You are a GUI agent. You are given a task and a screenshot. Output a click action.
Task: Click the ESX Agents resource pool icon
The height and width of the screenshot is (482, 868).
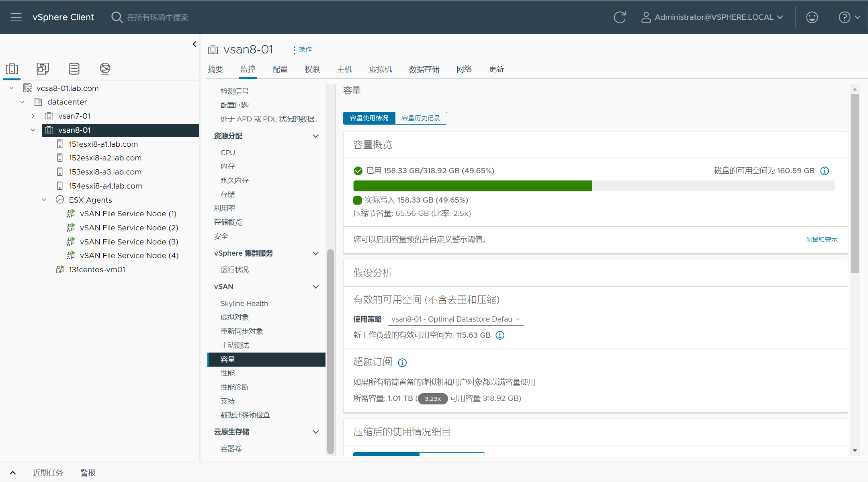pos(60,199)
